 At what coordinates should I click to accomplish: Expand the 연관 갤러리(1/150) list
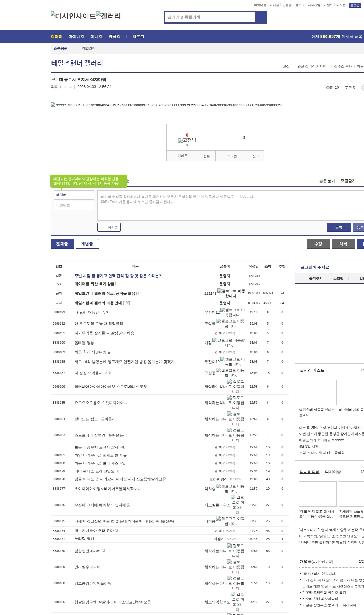pos(312,66)
